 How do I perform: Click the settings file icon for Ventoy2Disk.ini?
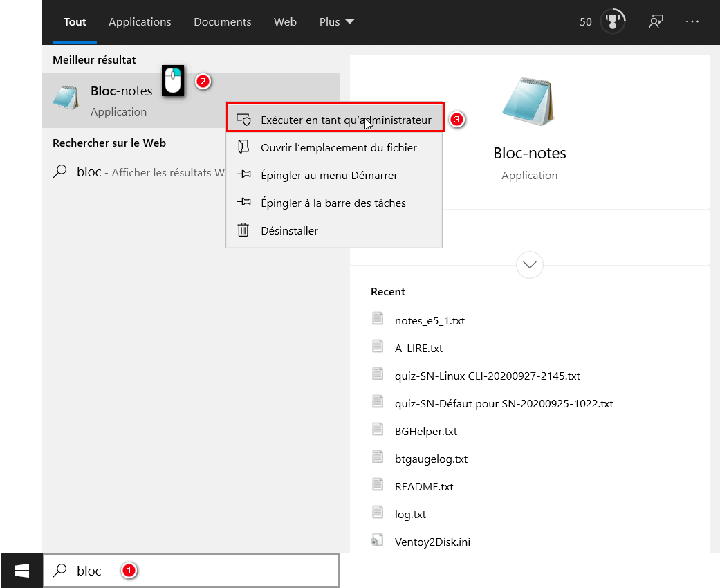point(378,540)
